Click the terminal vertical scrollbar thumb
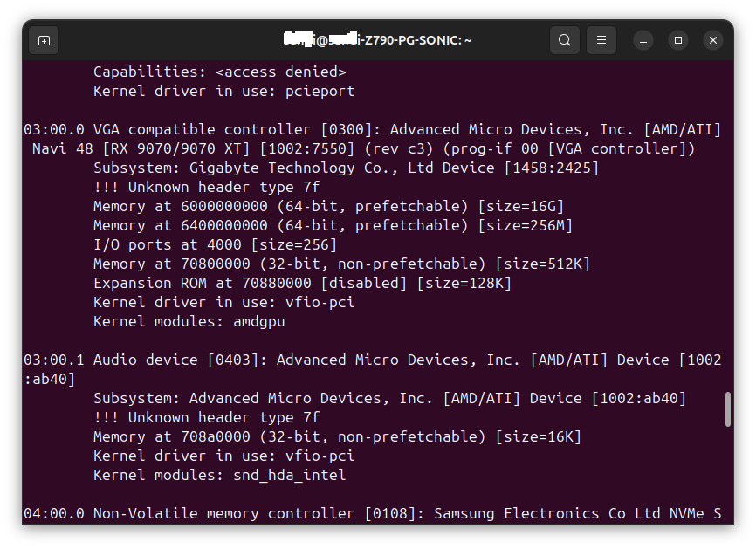The image size is (756, 549). pyautogui.click(x=727, y=409)
